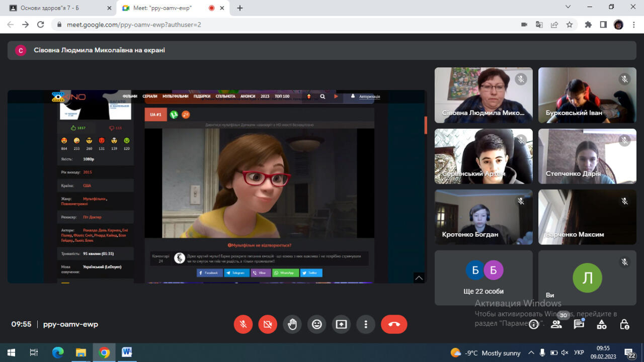Raise your hand in the meeting
Screen dimensions: 644x362
point(292,324)
